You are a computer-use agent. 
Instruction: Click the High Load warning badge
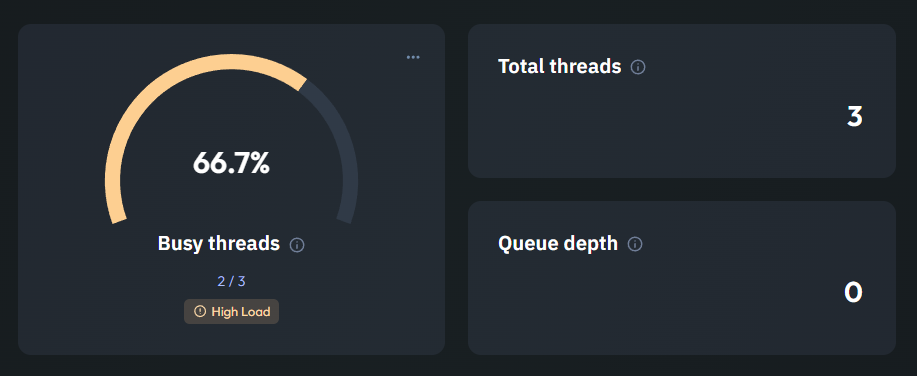232,312
